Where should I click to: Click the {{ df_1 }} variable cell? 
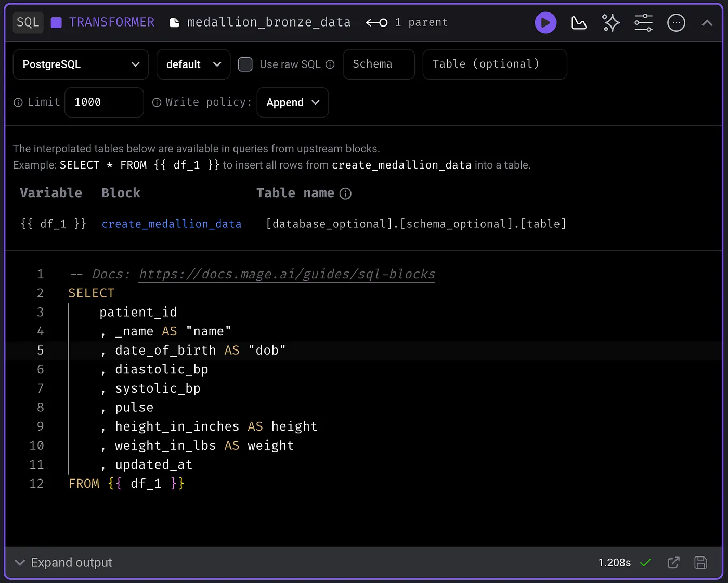click(53, 224)
